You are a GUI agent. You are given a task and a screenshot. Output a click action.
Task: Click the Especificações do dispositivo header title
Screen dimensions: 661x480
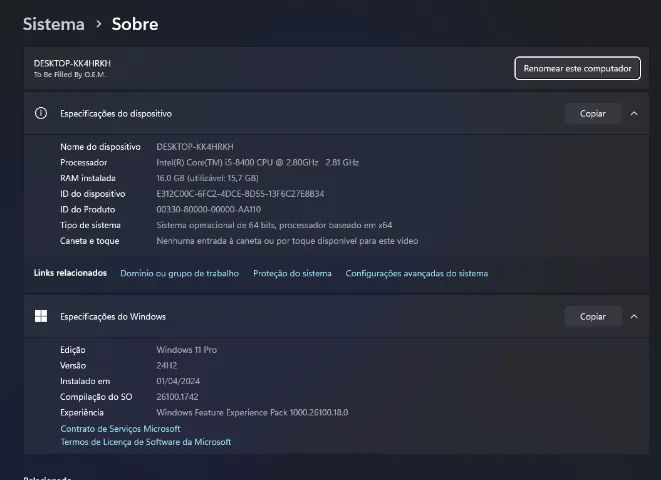point(116,114)
